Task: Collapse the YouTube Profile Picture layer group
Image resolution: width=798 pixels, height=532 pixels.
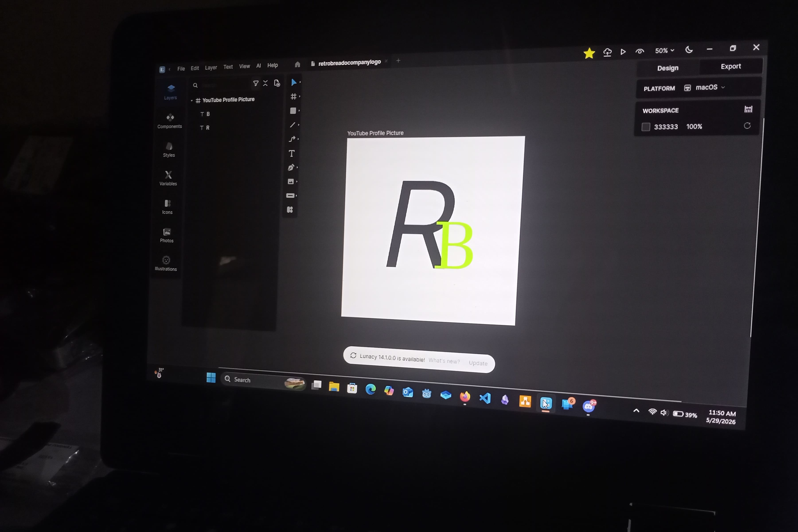Action: 192,101
